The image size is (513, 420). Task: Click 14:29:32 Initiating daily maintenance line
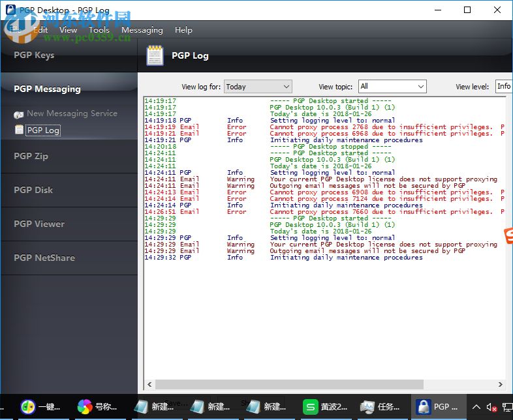[283, 258]
